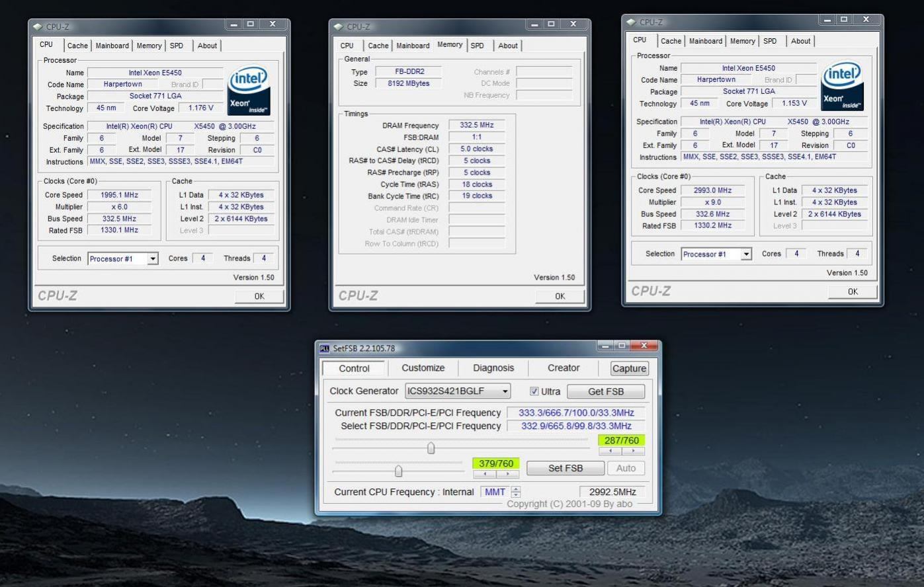Click the green 379/760 value box
924x587 pixels.
pyautogui.click(x=496, y=463)
